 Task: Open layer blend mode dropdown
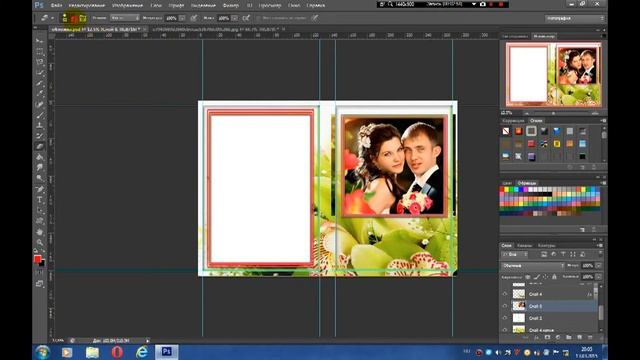[x=532, y=266]
